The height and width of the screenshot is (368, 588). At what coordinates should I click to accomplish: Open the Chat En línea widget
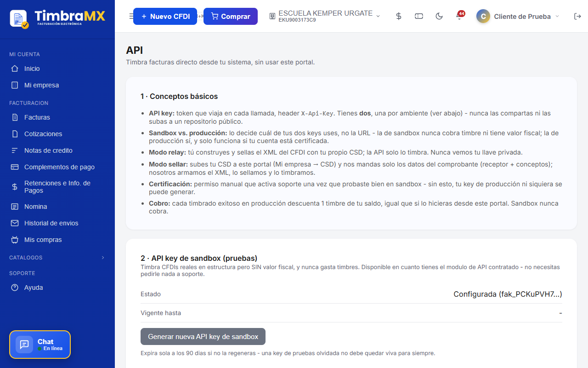coord(40,345)
